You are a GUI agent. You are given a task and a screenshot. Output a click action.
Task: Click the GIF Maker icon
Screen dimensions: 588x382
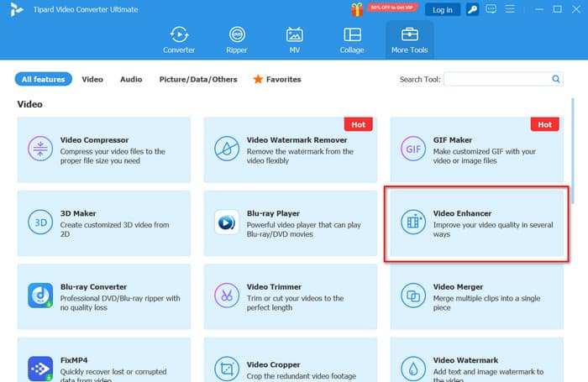(x=413, y=149)
